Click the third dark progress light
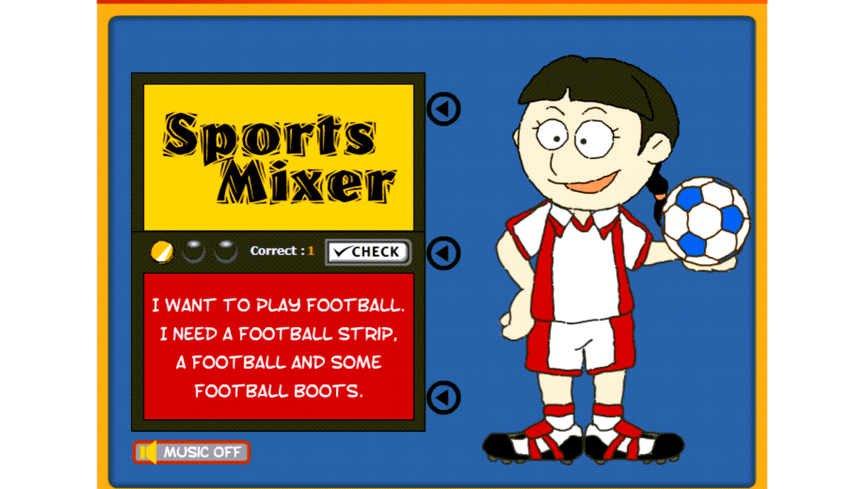This screenshot has width=868, height=489. (x=226, y=251)
